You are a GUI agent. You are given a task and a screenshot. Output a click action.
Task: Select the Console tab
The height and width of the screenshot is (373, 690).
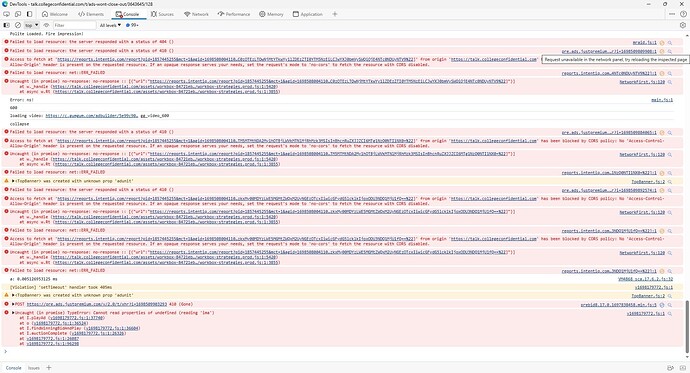(x=127, y=14)
